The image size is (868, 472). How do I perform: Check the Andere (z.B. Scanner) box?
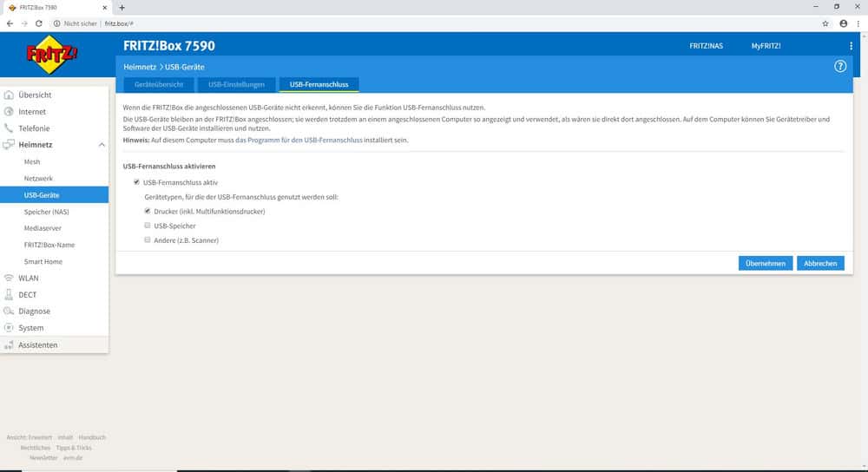pos(148,239)
